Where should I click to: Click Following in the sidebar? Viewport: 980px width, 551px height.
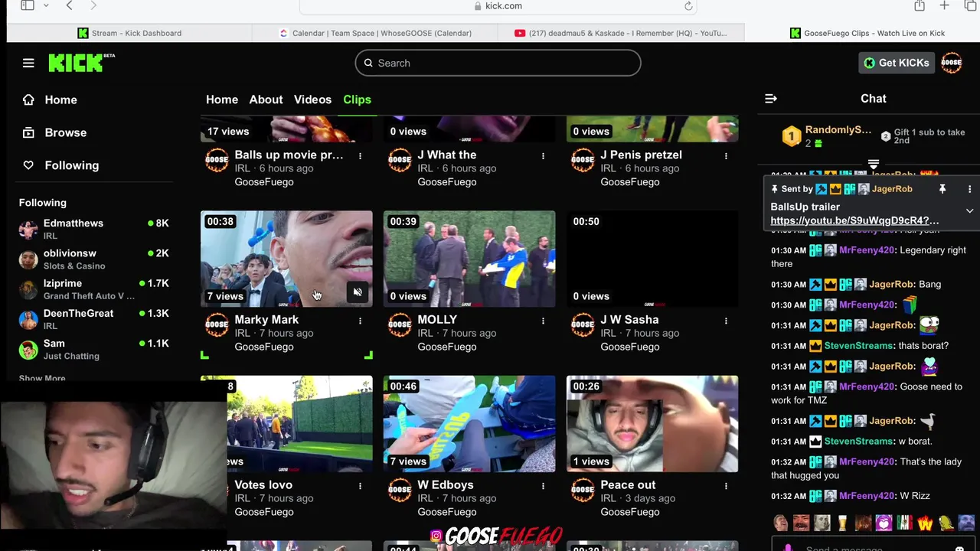(x=72, y=165)
